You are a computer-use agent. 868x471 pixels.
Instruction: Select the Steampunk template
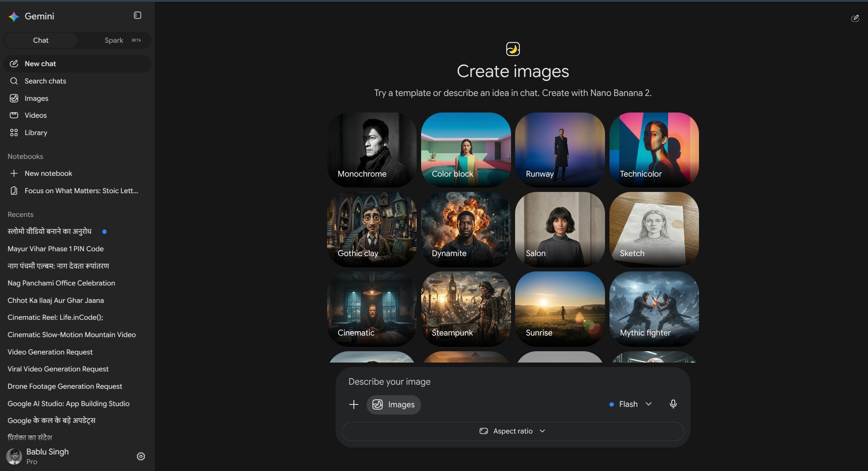tap(466, 308)
